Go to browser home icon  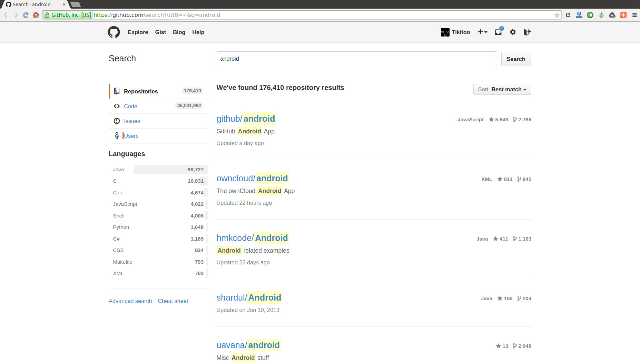click(x=36, y=15)
